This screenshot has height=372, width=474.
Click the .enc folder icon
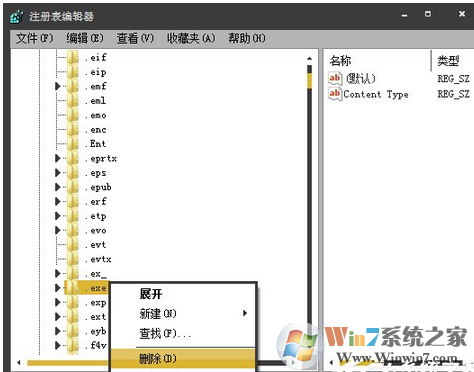click(x=73, y=129)
